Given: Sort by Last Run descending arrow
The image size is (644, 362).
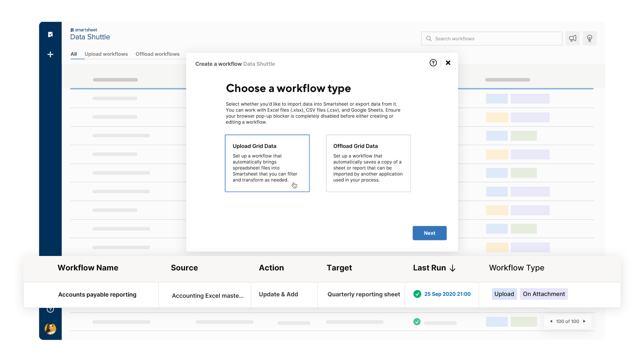Looking at the screenshot, I should 453,268.
